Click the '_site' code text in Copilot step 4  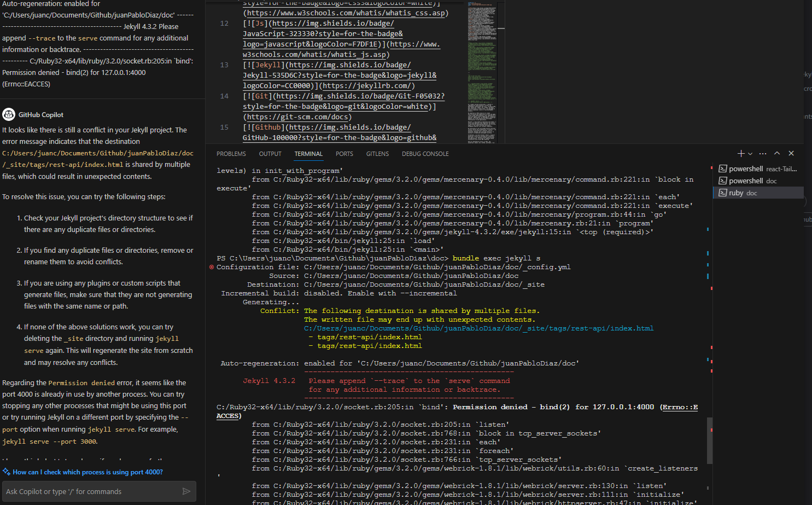73,339
